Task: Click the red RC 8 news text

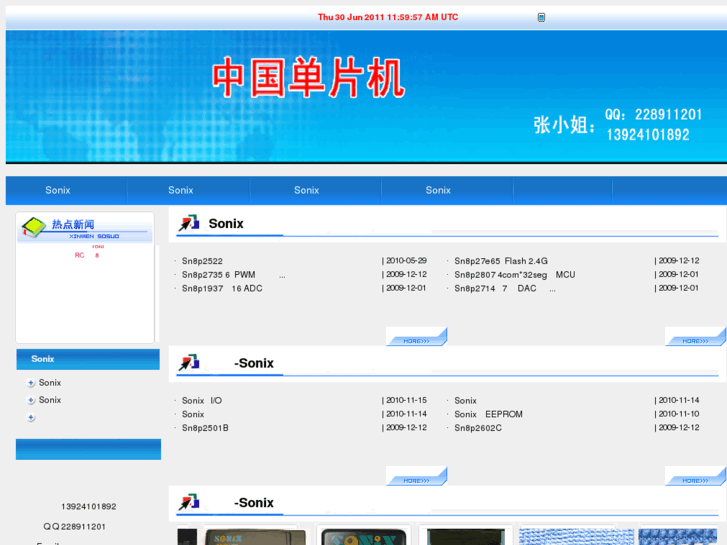Action: tap(87, 255)
